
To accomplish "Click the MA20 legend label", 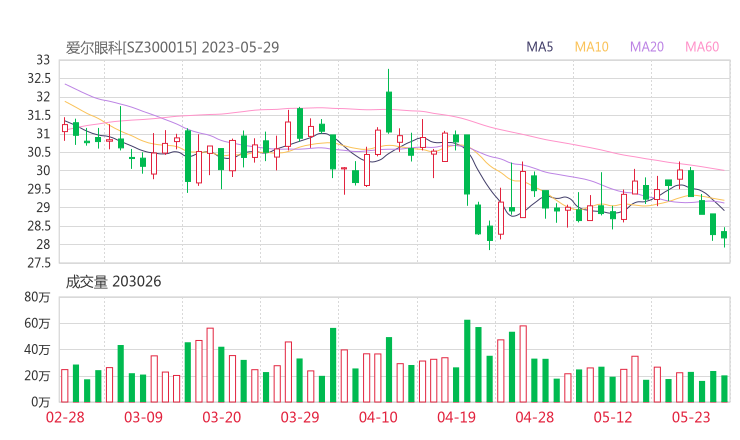I will (647, 47).
